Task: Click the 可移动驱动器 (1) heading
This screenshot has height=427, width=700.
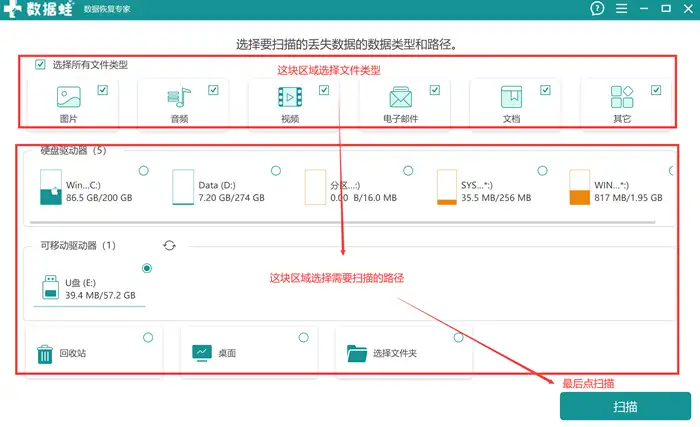Action: [78, 245]
